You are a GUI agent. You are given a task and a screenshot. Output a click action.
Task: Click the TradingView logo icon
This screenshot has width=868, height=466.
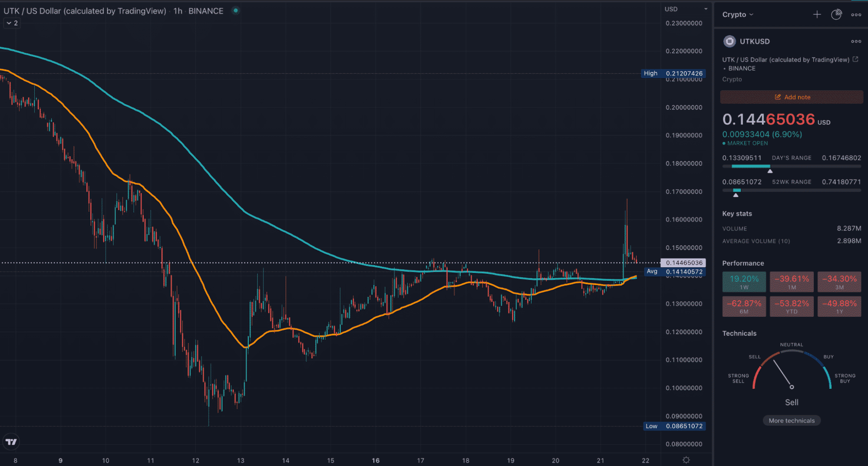coord(11,442)
